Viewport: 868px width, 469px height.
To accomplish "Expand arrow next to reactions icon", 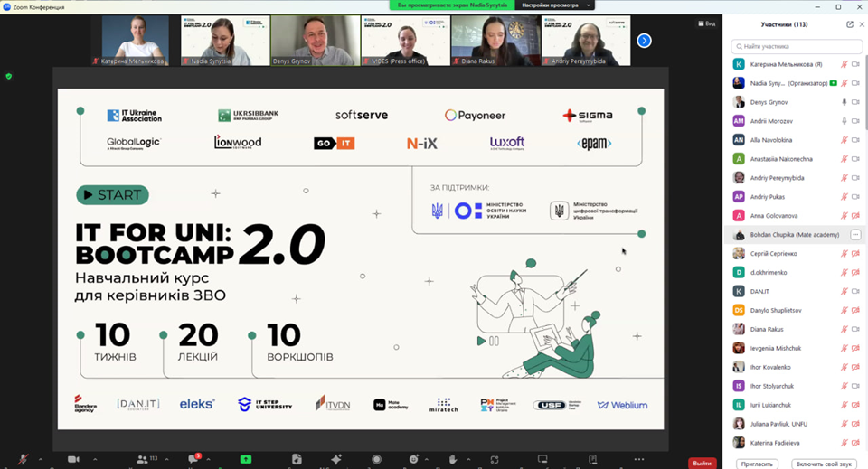I will tap(426, 459).
